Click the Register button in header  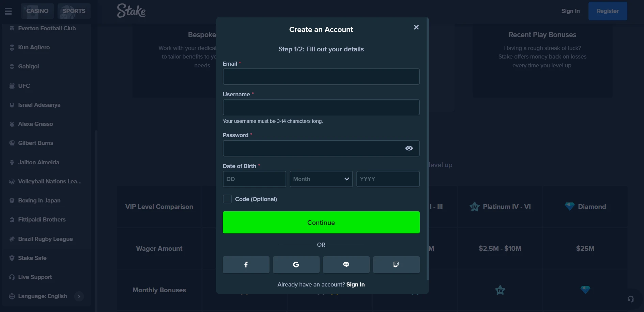pos(608,11)
